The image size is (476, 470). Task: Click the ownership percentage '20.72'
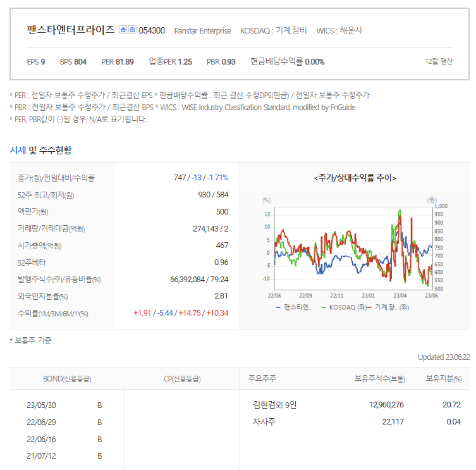(451, 405)
